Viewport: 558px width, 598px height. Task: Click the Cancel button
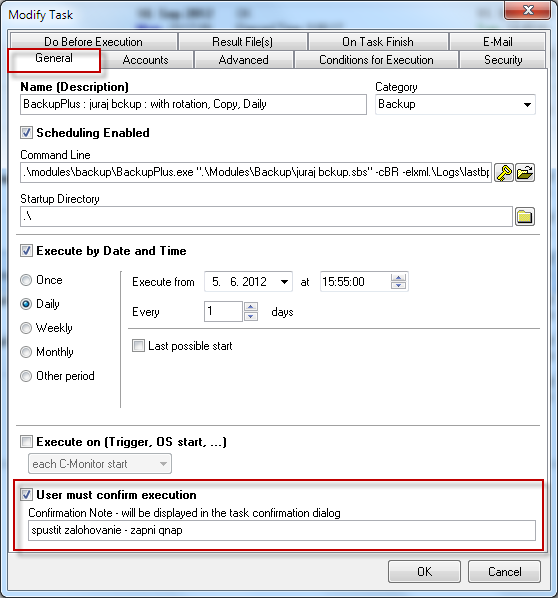(504, 572)
